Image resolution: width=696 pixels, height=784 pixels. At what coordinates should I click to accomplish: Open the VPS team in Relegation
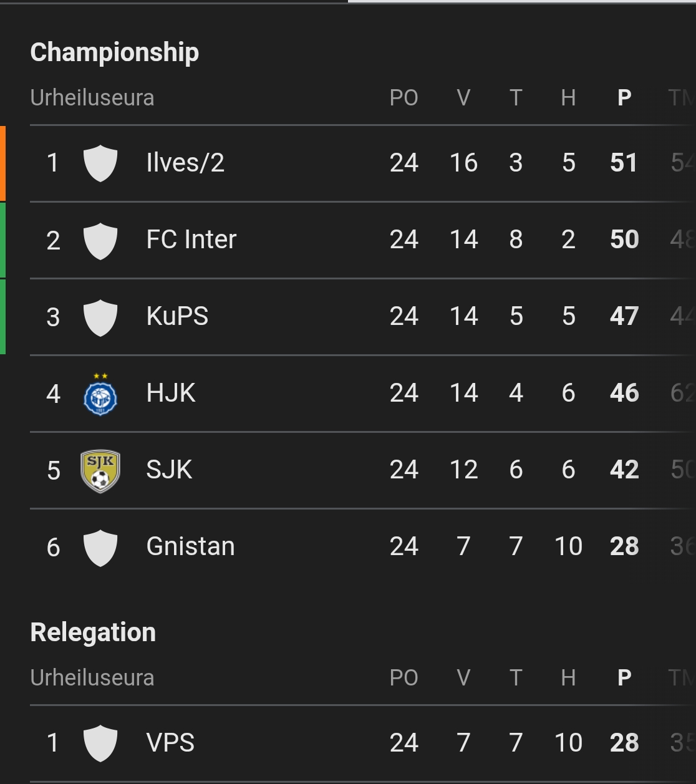170,743
